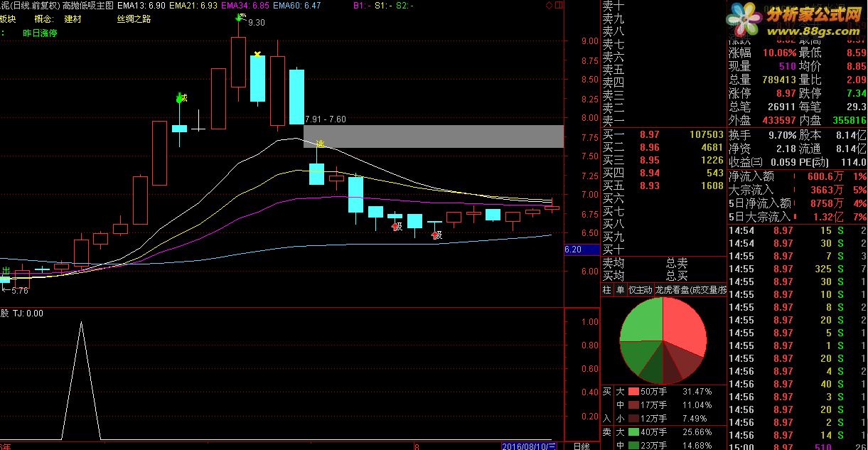Screen dimensions: 868x450
Task: Click the 买五 bid row at 8.93
Action: pyautogui.click(x=663, y=186)
